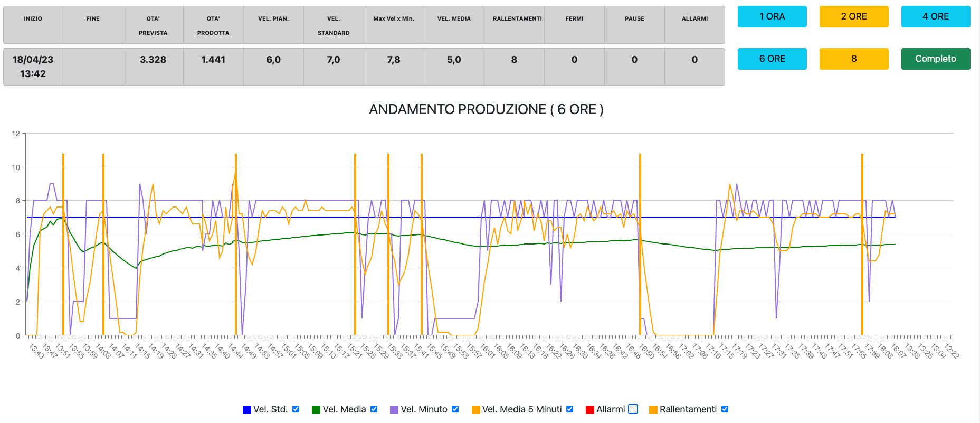Viewport: 980px width, 423px height.
Task: Click the 4 ORE button
Action: [x=935, y=16]
